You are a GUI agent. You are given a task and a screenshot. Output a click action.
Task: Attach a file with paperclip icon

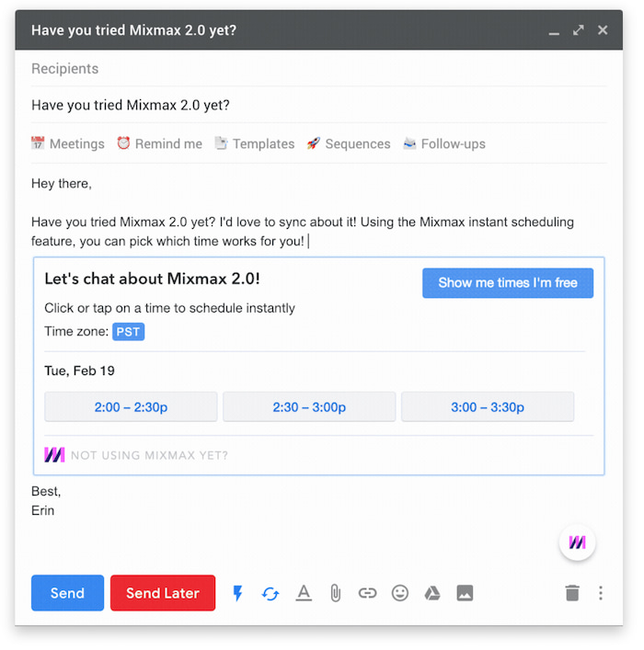(x=336, y=594)
